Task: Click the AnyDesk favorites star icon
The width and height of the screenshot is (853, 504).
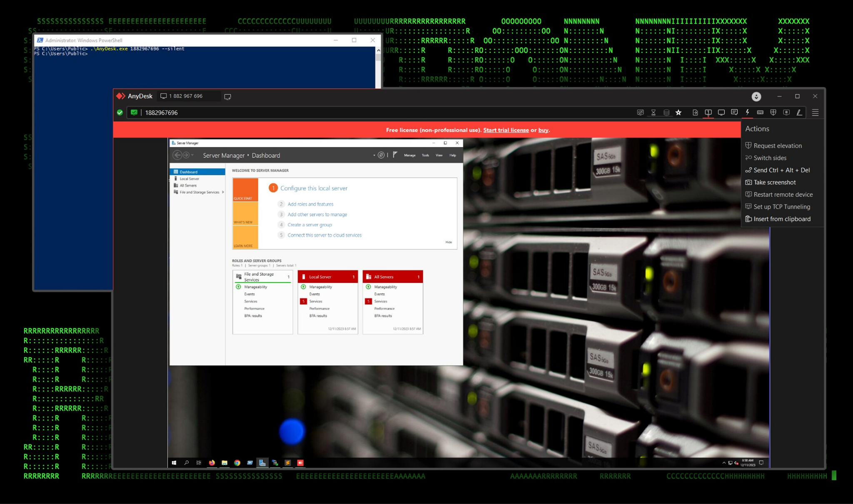Action: click(x=678, y=112)
